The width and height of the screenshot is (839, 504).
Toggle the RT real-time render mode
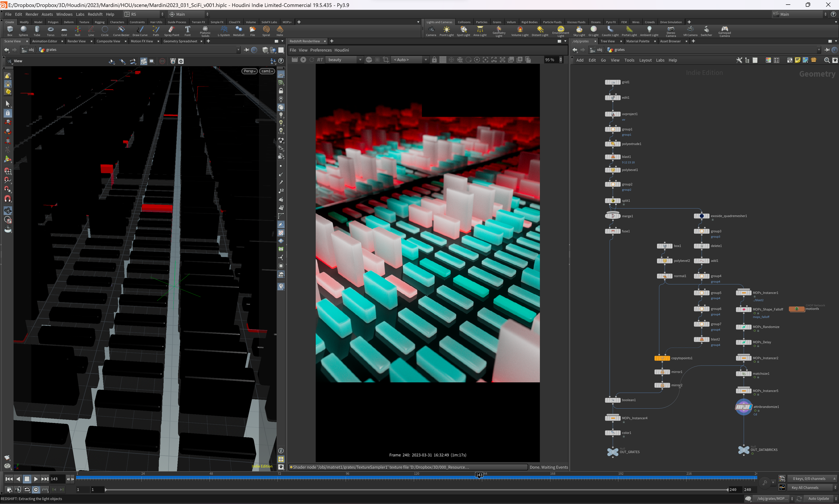[320, 59]
